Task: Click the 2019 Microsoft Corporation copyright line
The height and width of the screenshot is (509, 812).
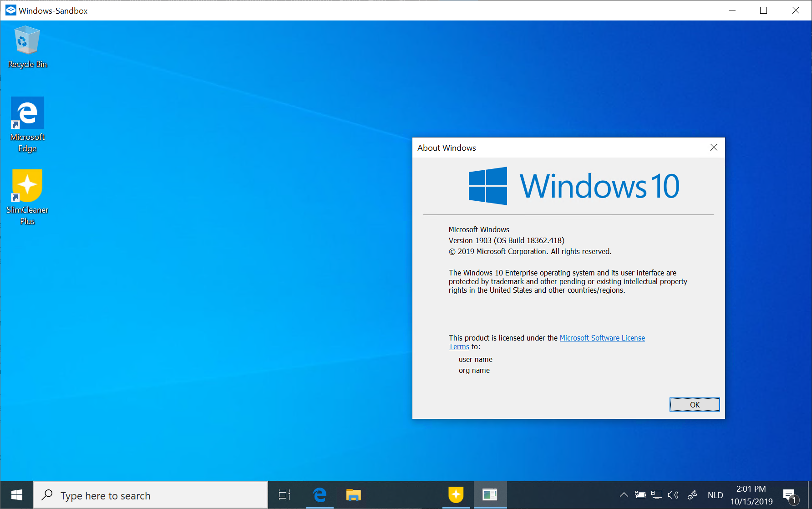Action: coord(530,251)
